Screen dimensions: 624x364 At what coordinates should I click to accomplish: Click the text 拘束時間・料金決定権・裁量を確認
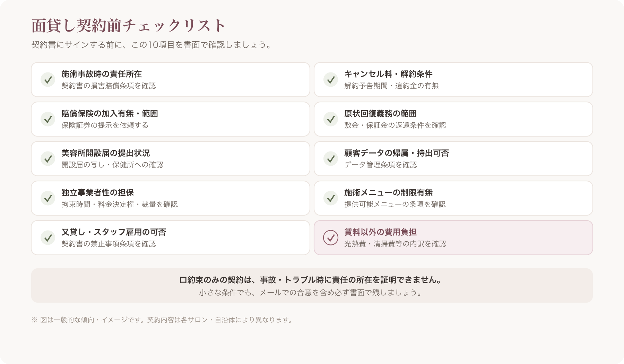tap(120, 204)
